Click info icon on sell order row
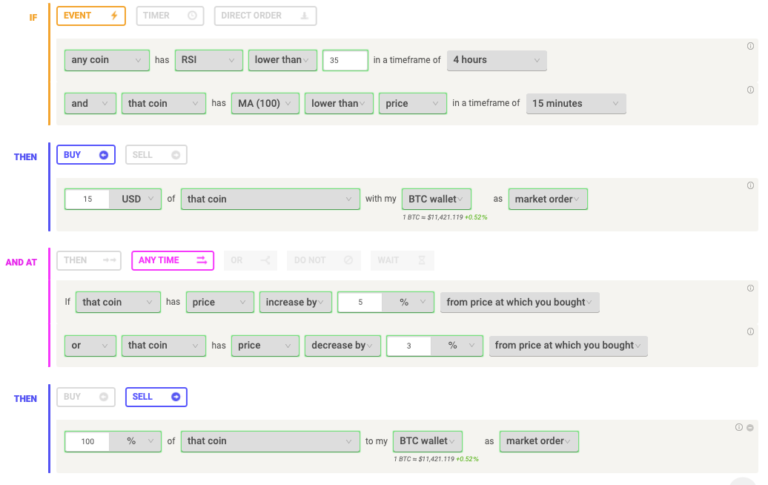This screenshot has height=485, width=768. pyautogui.click(x=739, y=427)
